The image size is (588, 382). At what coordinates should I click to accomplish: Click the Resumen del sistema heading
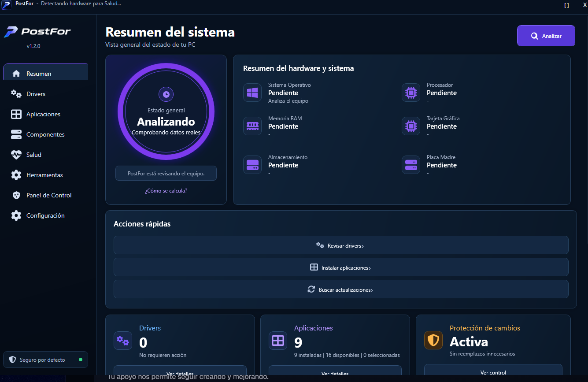coord(170,32)
